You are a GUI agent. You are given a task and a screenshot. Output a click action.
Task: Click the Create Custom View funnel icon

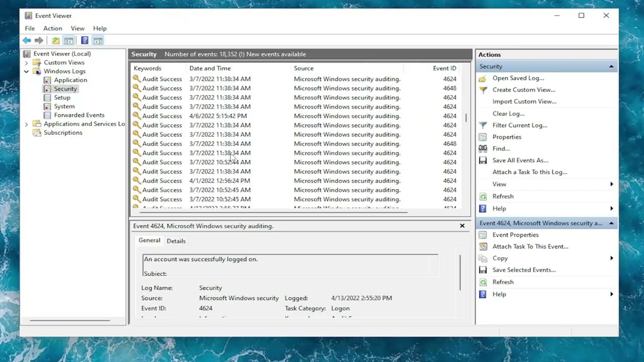[x=483, y=90]
